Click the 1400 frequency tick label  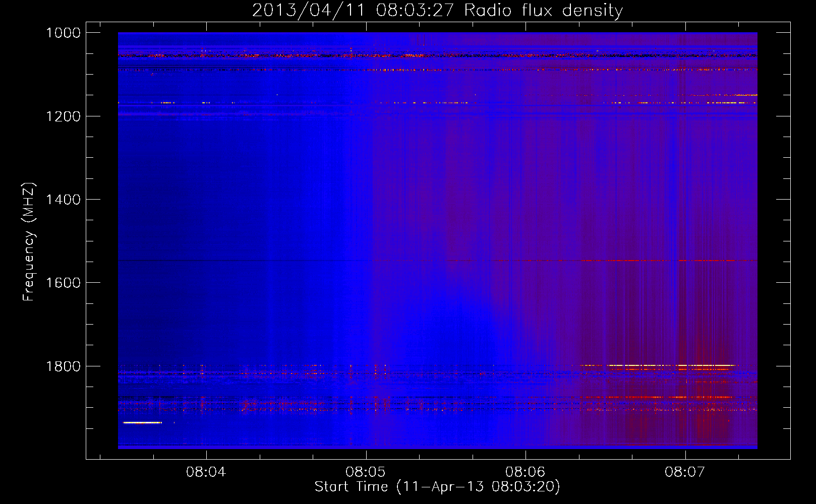[63, 200]
